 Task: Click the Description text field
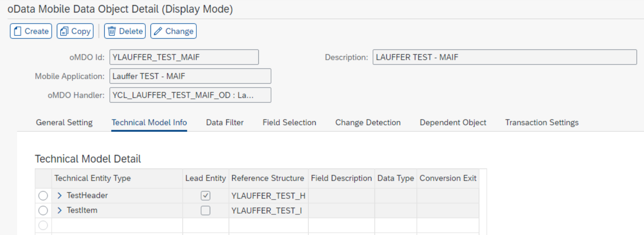pos(504,57)
